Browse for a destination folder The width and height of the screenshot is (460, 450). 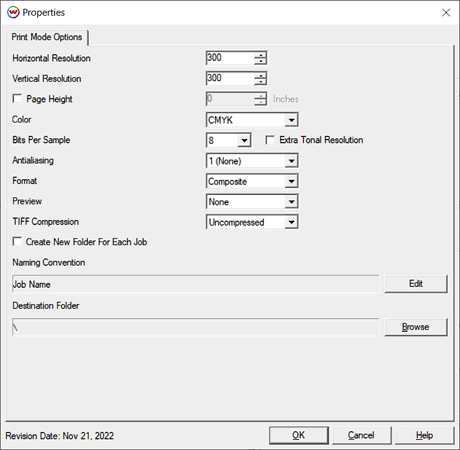416,327
